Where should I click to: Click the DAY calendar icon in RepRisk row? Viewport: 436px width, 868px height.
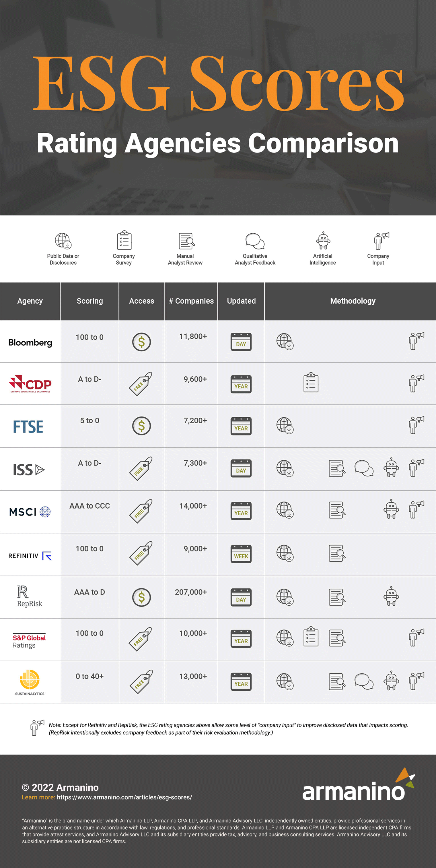[x=241, y=597]
